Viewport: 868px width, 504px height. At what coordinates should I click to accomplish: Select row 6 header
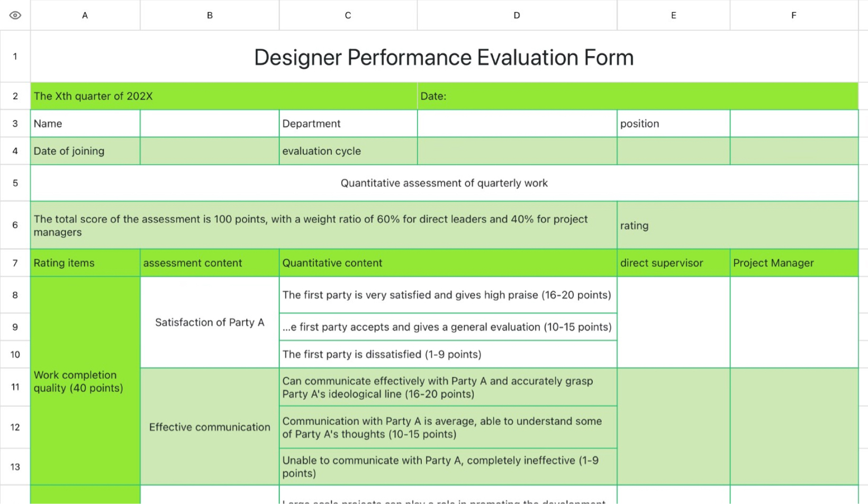(15, 225)
